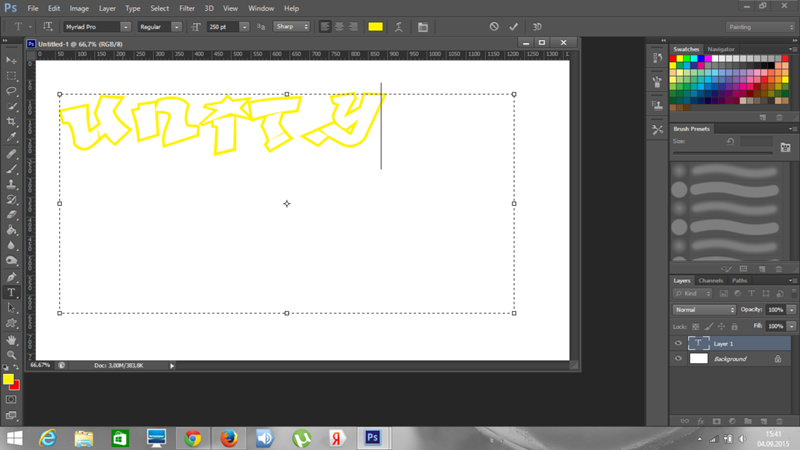
Task: Open layer blend mode Normal dropdown
Action: (x=704, y=310)
